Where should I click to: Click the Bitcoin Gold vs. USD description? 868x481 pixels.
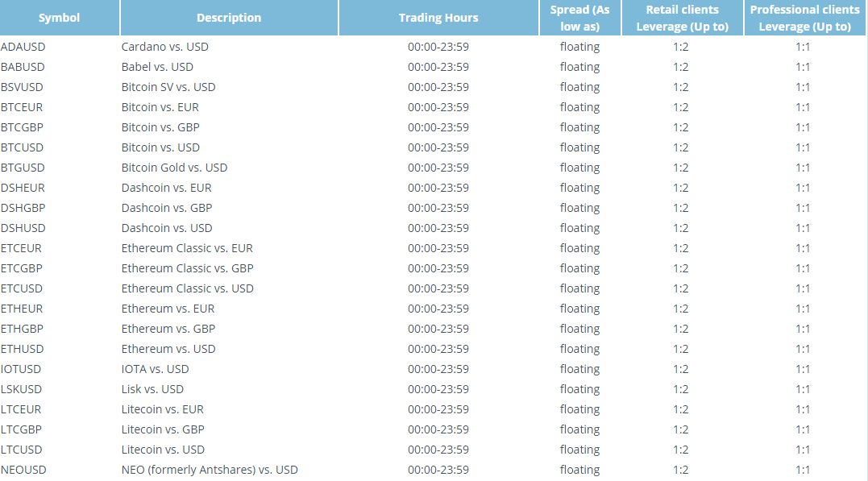pos(174,168)
